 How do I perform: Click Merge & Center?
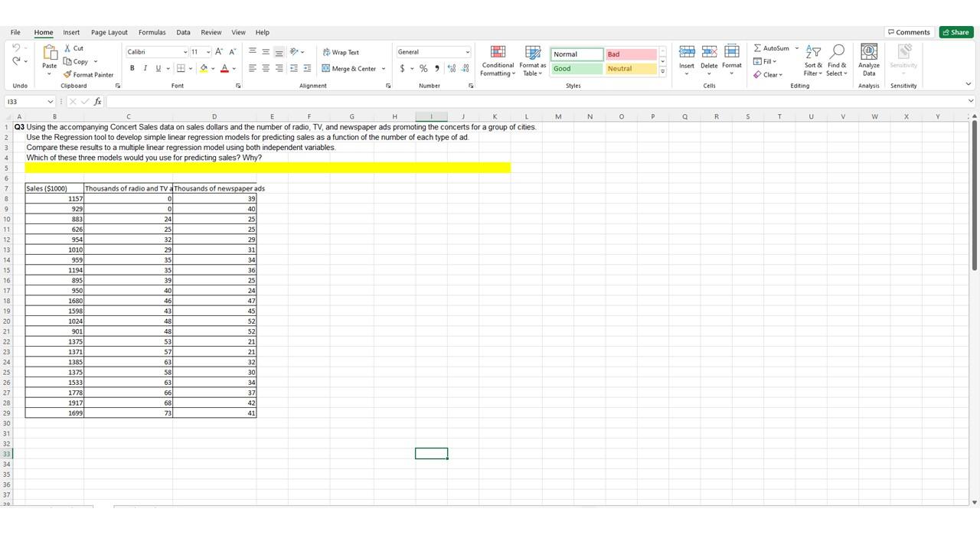click(x=349, y=68)
